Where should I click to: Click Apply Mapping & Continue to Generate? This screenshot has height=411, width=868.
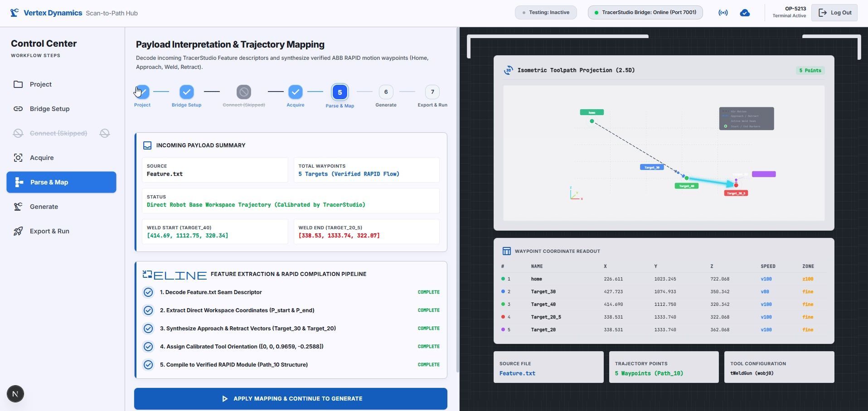click(x=291, y=399)
